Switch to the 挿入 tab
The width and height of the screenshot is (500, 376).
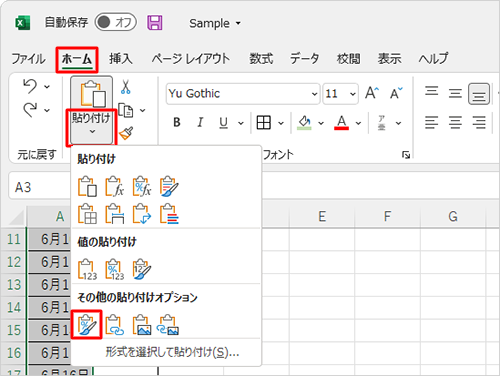tap(121, 59)
